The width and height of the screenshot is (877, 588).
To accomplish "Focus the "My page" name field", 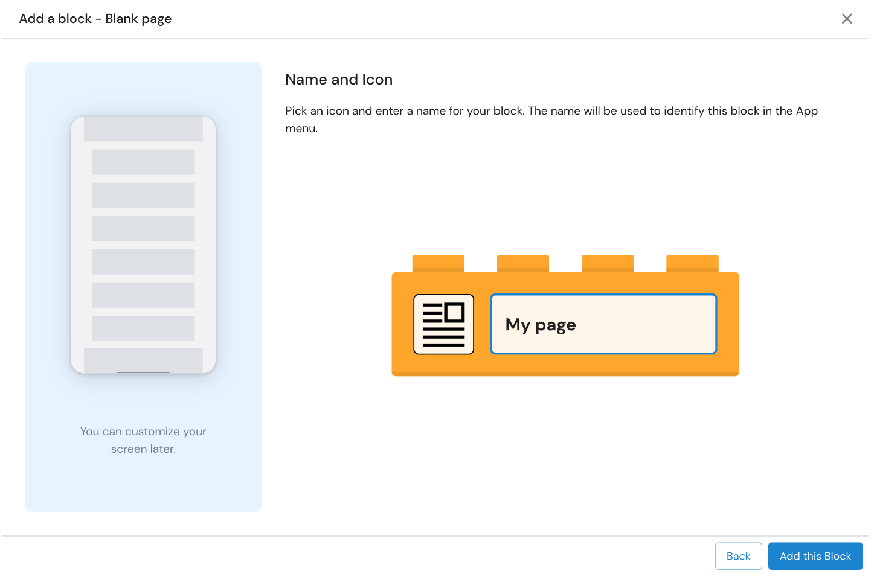I will pyautogui.click(x=603, y=324).
